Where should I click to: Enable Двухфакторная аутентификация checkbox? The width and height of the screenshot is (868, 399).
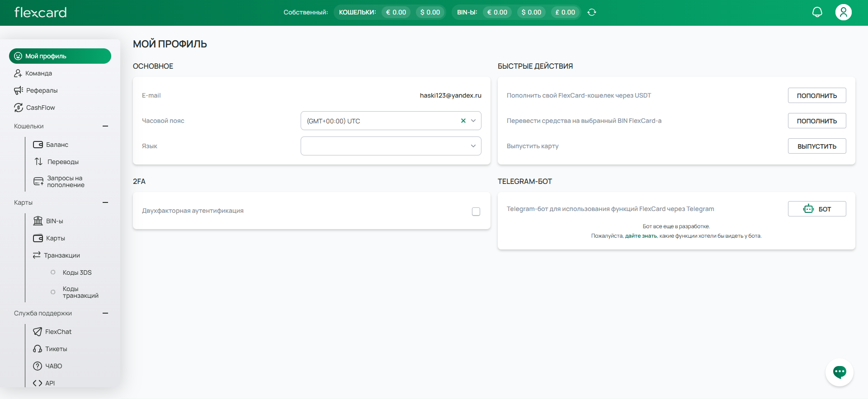(476, 211)
